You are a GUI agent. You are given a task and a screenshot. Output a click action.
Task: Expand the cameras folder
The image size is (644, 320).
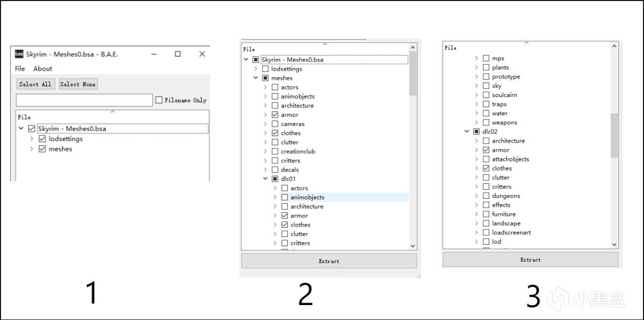(265, 124)
